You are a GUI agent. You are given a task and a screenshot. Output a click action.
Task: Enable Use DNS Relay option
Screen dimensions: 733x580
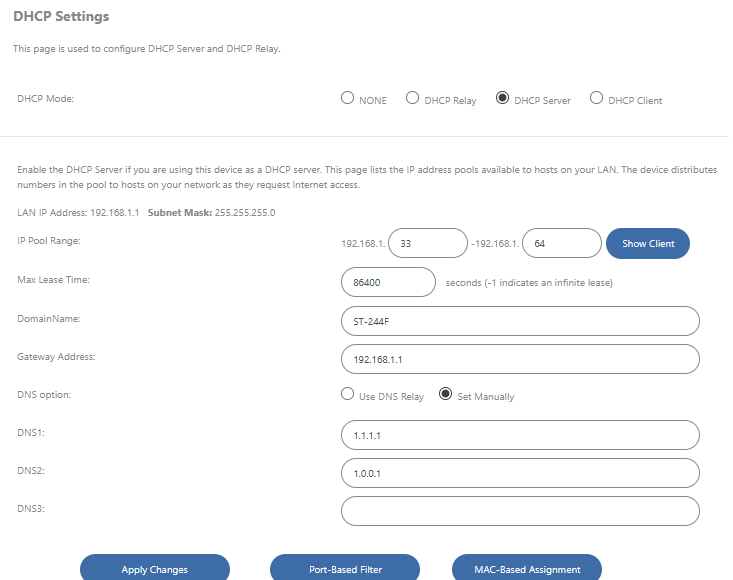point(348,395)
